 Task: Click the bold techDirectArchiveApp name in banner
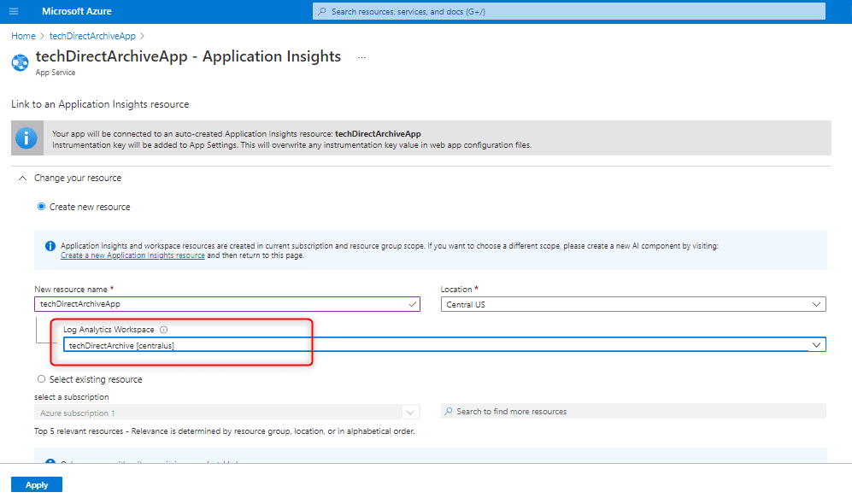(378, 133)
